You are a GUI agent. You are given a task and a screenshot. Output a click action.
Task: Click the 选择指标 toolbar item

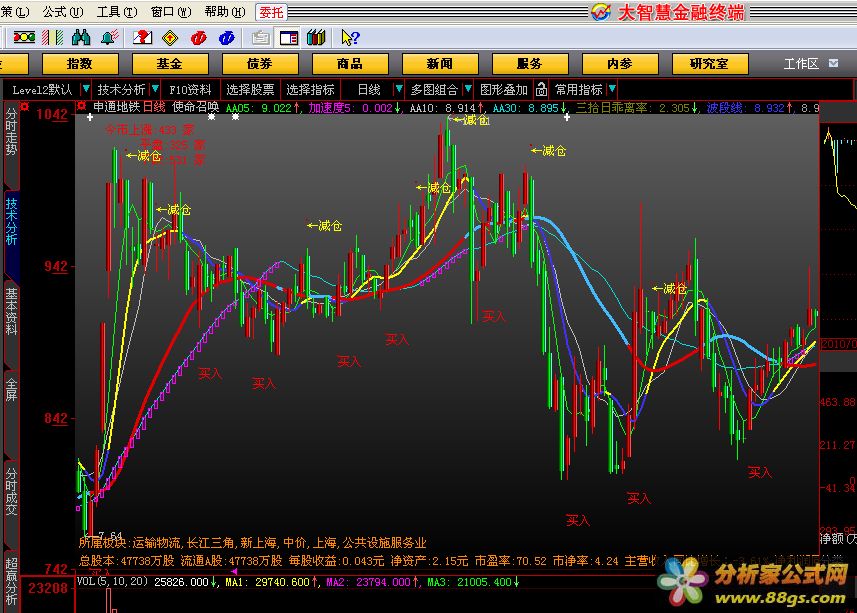[x=310, y=90]
